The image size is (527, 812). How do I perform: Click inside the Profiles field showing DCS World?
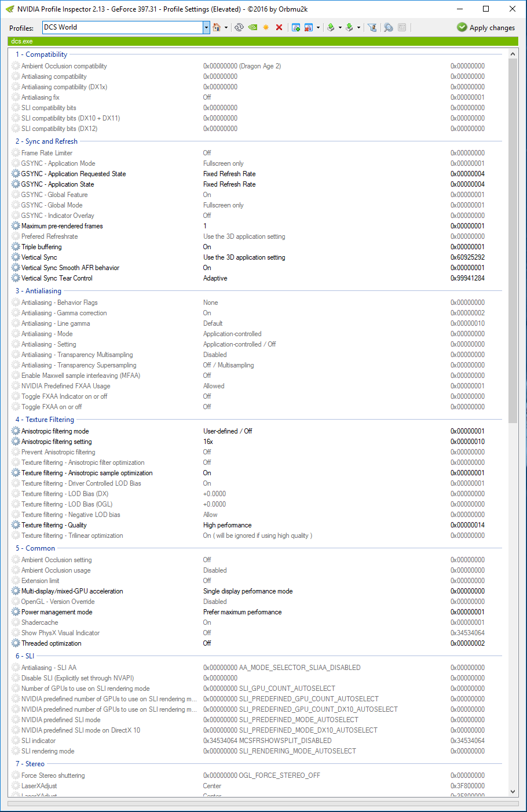tap(123, 27)
